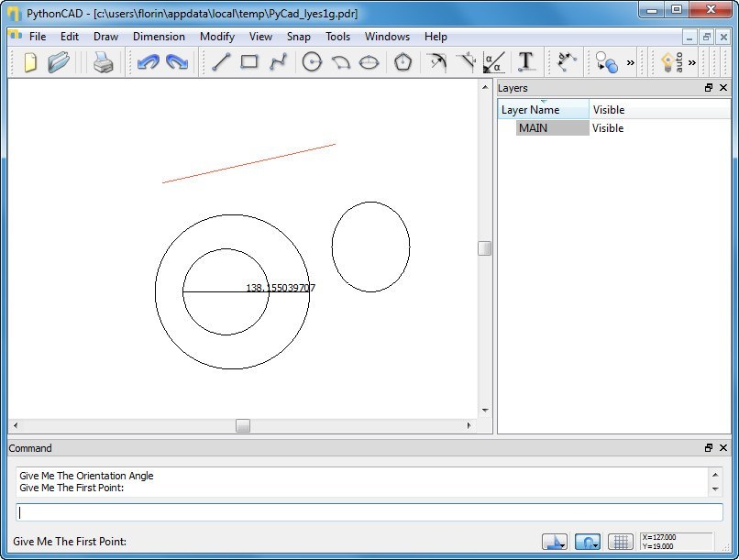Select the polyline drawing tool
This screenshot has width=739, height=560.
pos(278,61)
